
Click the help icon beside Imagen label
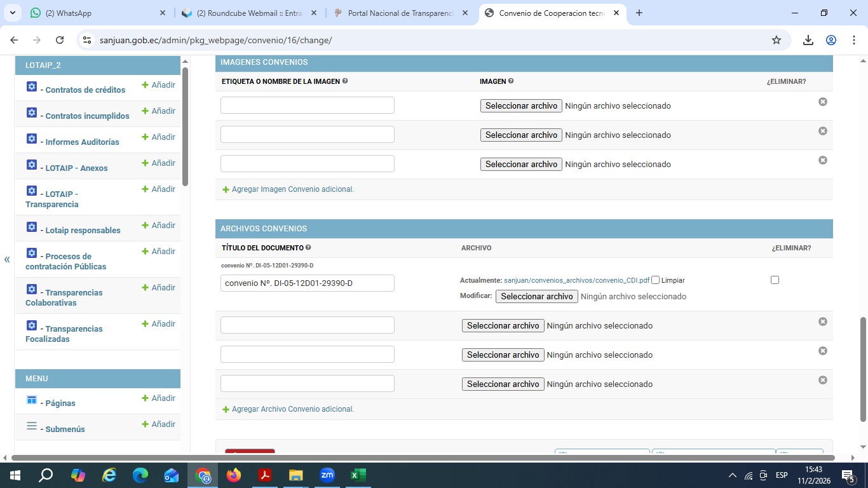(x=511, y=81)
